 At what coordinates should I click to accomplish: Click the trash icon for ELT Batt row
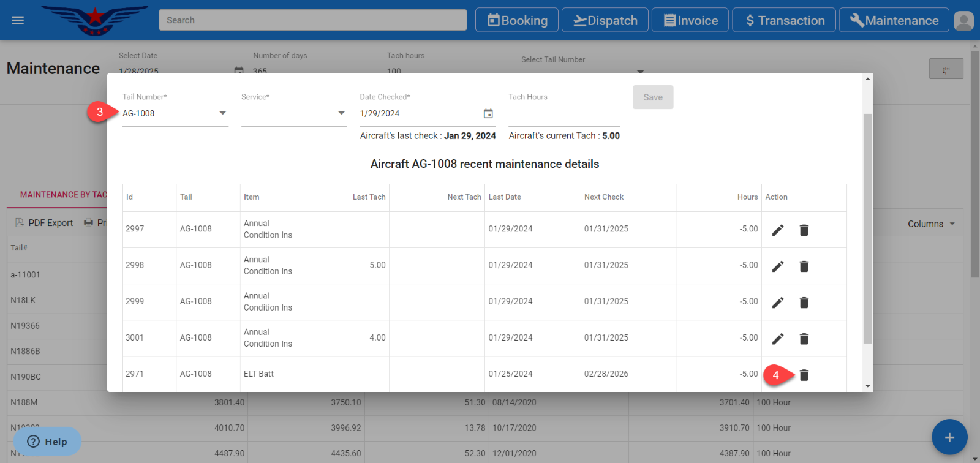pyautogui.click(x=804, y=375)
